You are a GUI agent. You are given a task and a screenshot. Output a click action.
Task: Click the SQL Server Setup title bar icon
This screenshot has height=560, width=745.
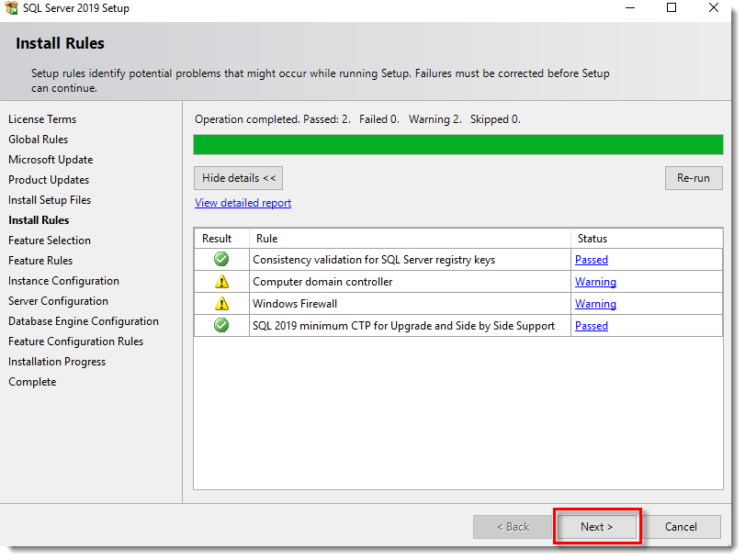(x=11, y=8)
